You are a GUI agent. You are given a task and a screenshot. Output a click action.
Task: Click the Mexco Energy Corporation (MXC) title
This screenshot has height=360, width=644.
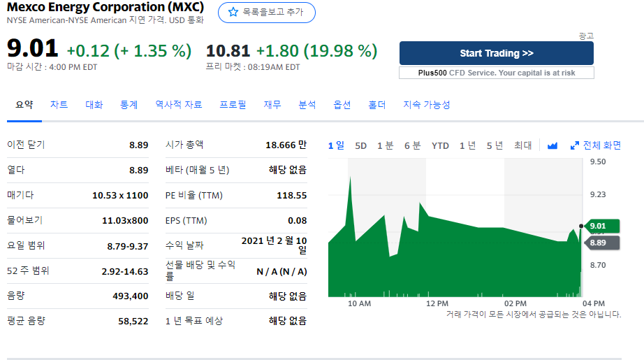[x=105, y=8]
